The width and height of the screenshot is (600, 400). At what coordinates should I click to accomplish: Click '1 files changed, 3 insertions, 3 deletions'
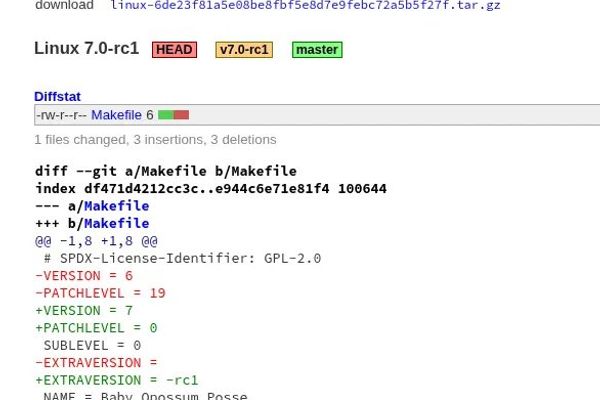click(155, 140)
